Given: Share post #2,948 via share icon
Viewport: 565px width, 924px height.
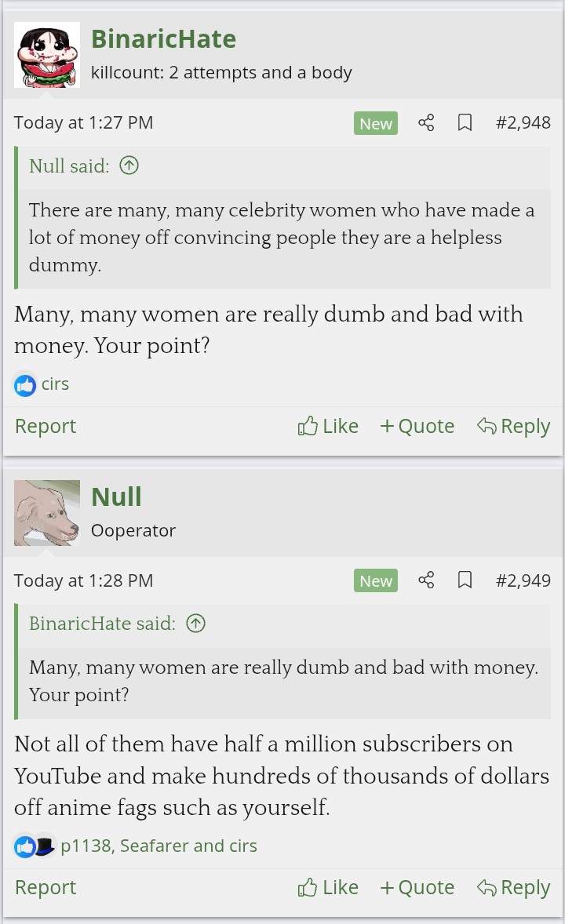Looking at the screenshot, I should click(426, 123).
